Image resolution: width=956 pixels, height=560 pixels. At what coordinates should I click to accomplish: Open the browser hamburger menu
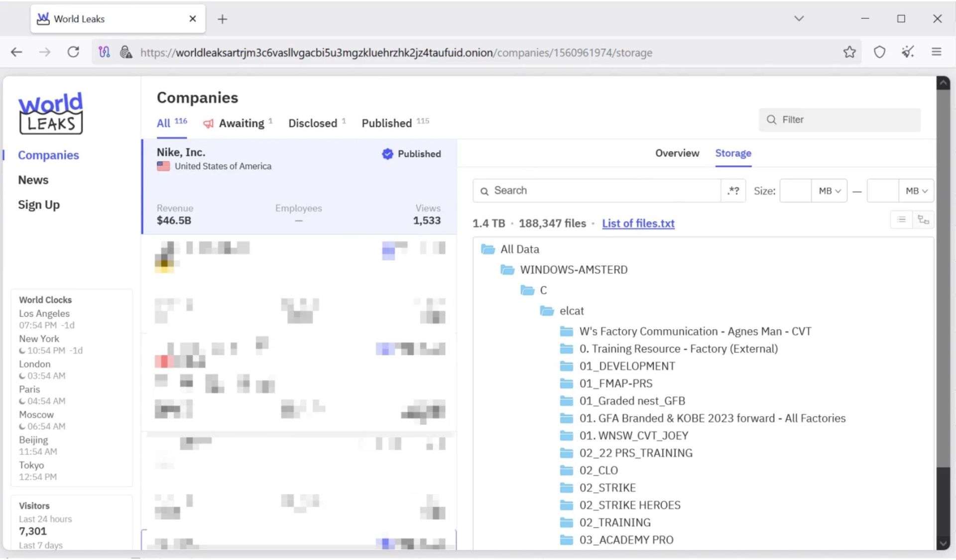pyautogui.click(x=937, y=52)
